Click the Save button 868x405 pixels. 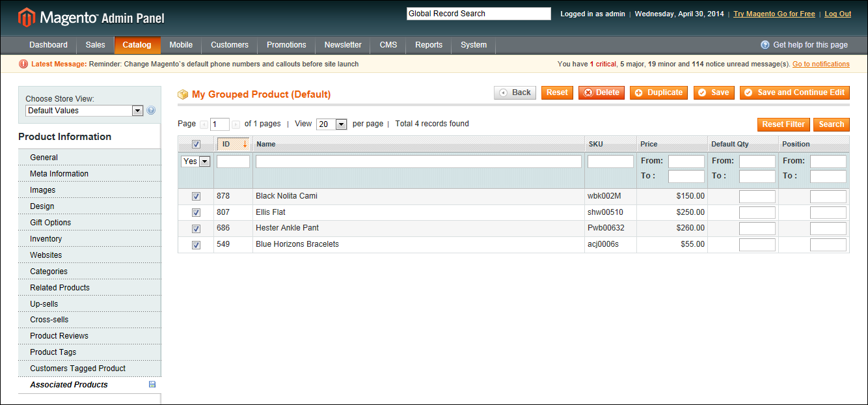(714, 92)
